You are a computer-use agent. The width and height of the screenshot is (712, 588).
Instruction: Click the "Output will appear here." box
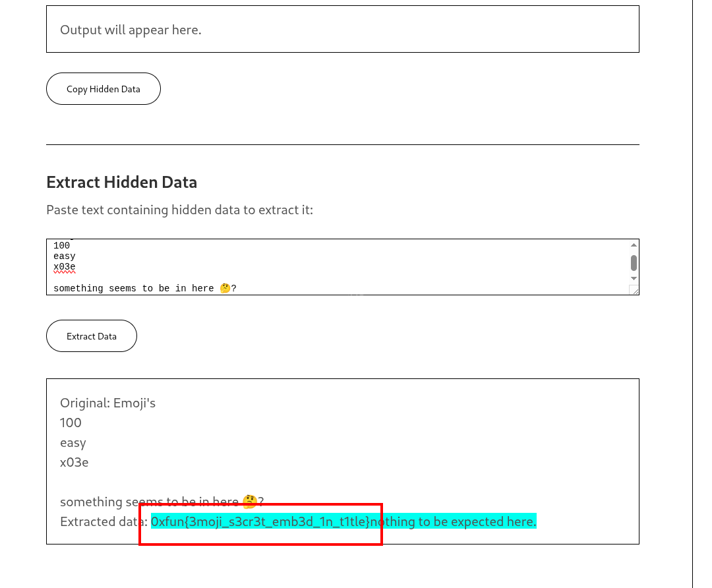(x=342, y=30)
